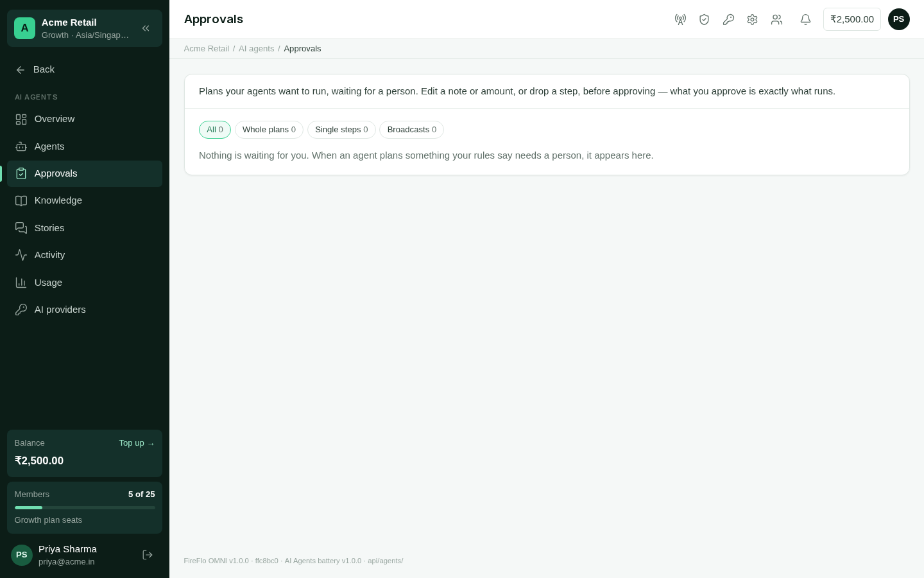Click the Top up link
This screenshot has height=578, width=924.
click(137, 443)
